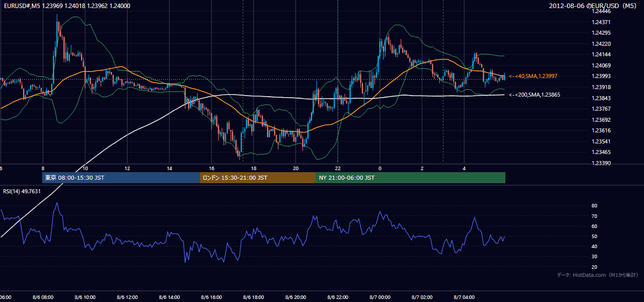
Task: Click the '8/7 04:00' time axis label
Action: pyautogui.click(x=464, y=297)
